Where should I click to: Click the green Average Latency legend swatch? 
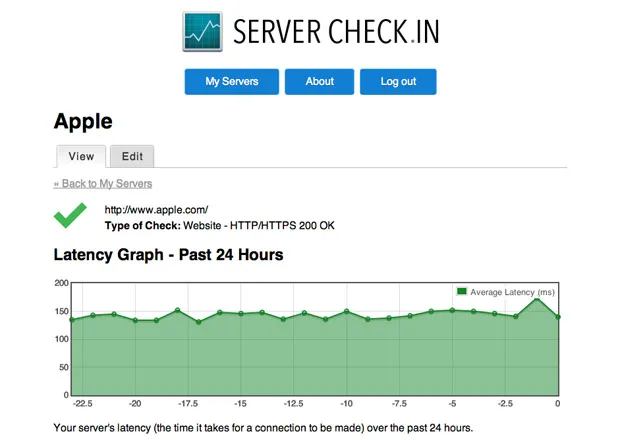(461, 291)
